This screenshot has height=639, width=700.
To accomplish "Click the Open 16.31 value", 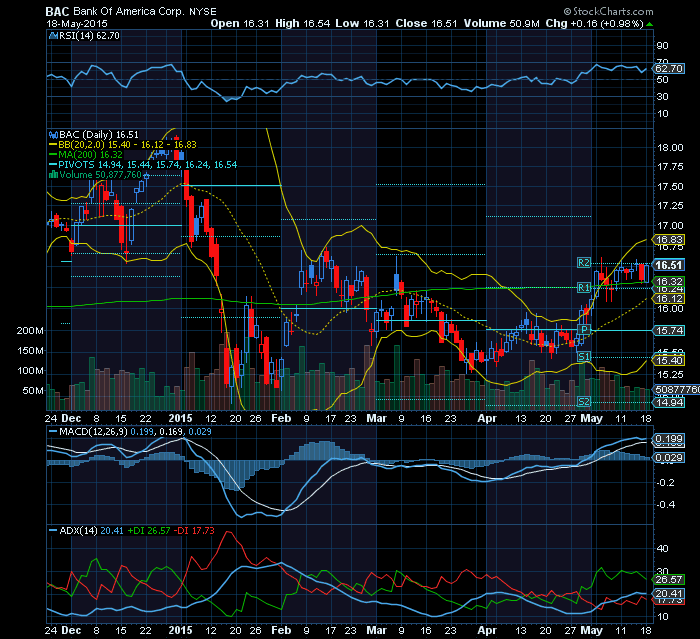I will pyautogui.click(x=240, y=24).
